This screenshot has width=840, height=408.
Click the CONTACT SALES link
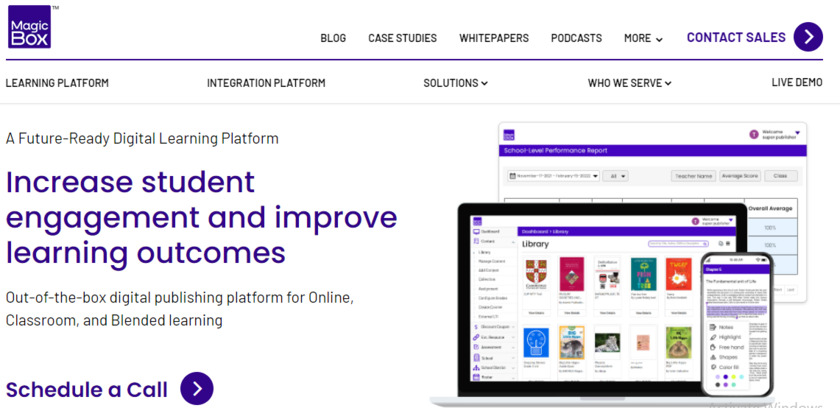point(736,37)
